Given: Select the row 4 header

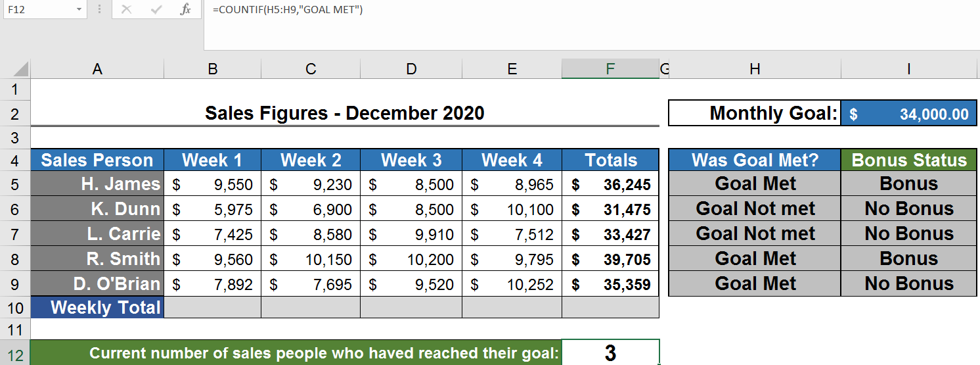Looking at the screenshot, I should (15, 160).
